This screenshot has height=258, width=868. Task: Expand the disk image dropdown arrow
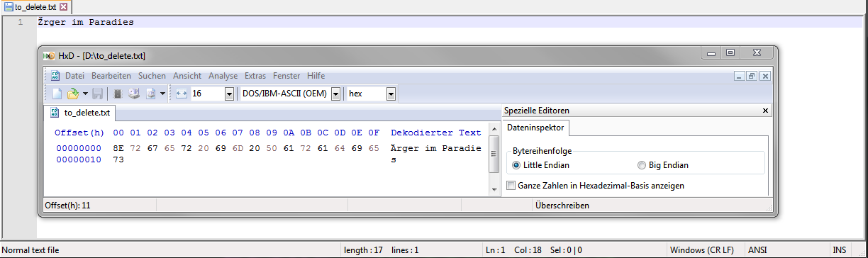(x=162, y=94)
